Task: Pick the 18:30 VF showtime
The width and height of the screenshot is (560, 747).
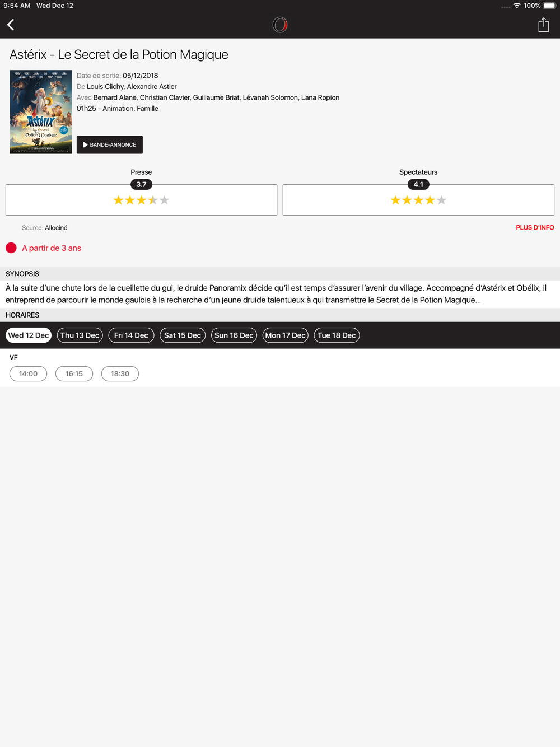Action: [x=120, y=373]
